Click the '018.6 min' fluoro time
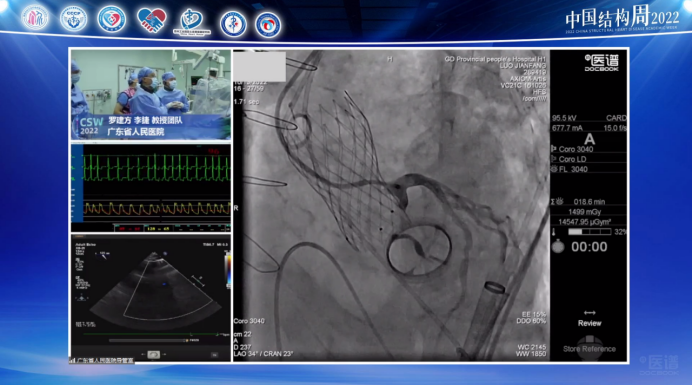Viewport: 693px width, 385px height. click(590, 202)
